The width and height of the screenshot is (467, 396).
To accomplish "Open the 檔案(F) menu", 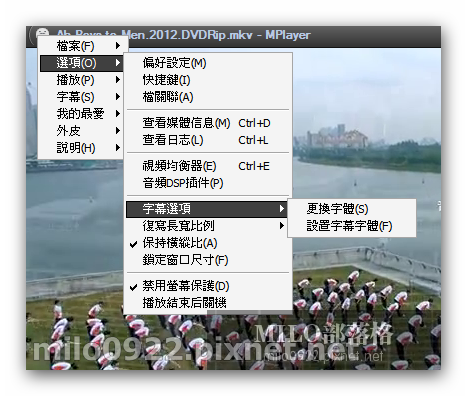I will 81,46.
